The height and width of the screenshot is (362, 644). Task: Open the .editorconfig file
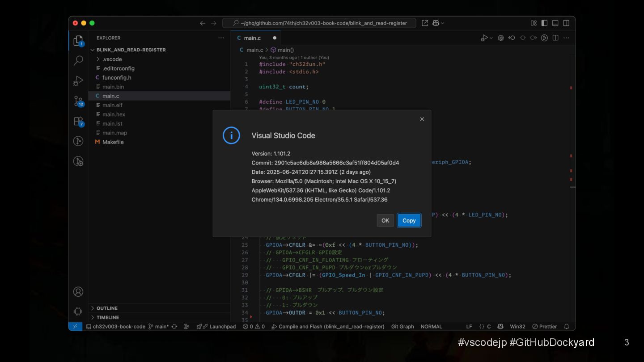click(159, 68)
